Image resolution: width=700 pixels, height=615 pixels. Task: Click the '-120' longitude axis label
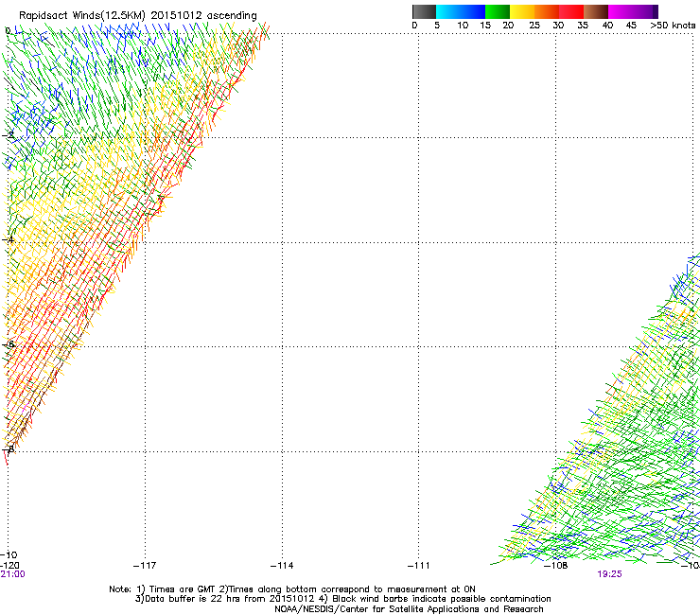click(x=9, y=566)
